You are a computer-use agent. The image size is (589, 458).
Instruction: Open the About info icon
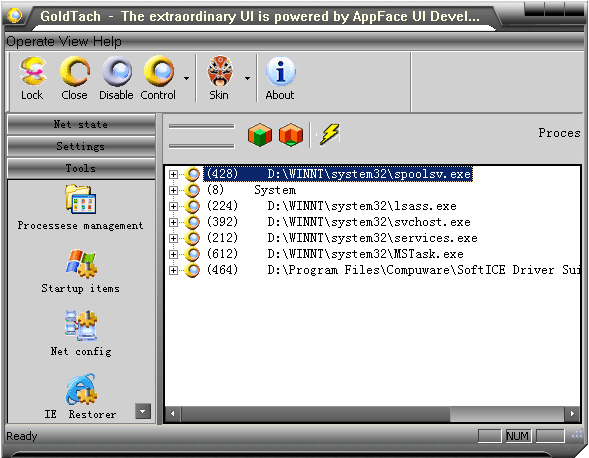[280, 71]
